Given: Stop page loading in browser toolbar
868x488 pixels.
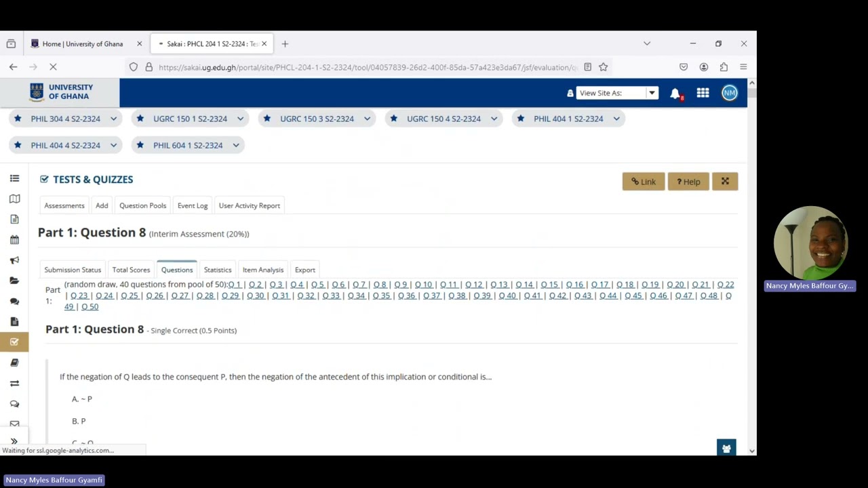Looking at the screenshot, I should coord(54,67).
